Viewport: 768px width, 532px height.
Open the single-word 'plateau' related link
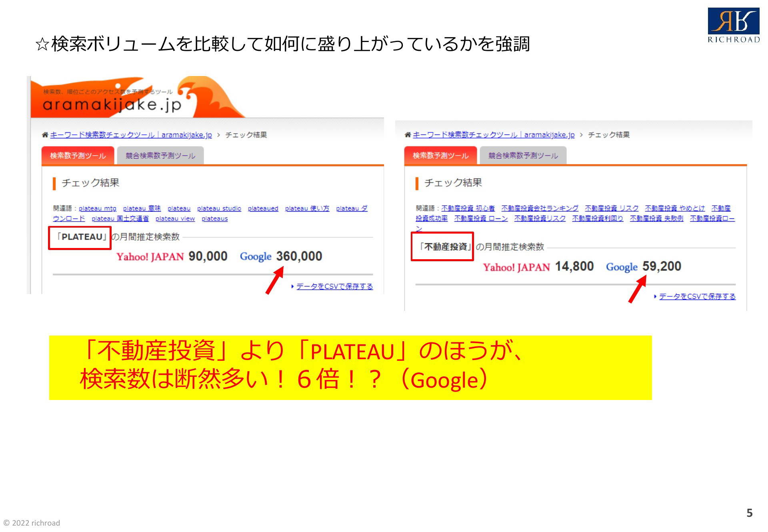179,208
